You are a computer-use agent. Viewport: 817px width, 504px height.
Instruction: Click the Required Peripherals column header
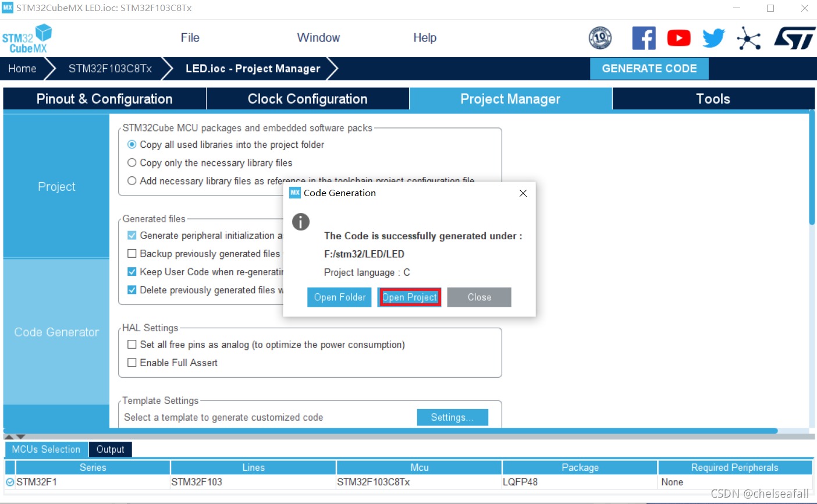(735, 467)
